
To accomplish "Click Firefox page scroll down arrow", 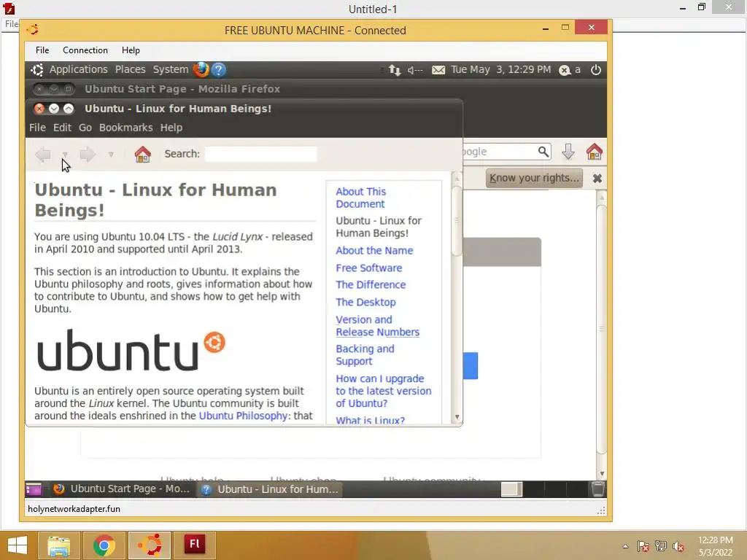I will (602, 473).
